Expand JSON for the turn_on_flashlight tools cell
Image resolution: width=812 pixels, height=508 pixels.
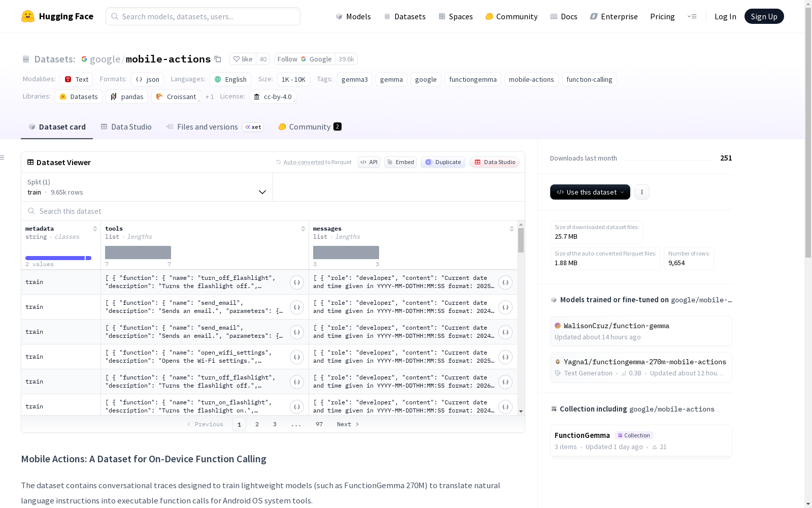point(297,407)
